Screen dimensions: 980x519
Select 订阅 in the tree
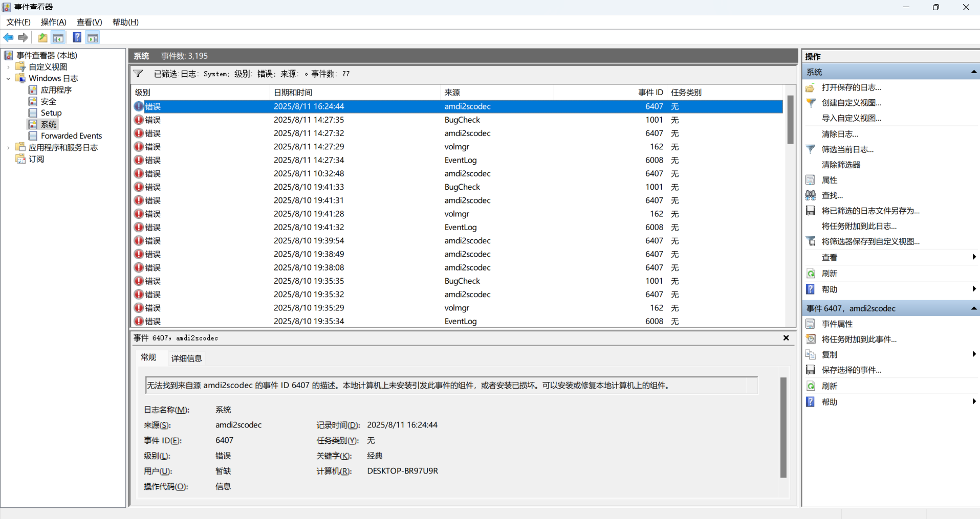36,159
